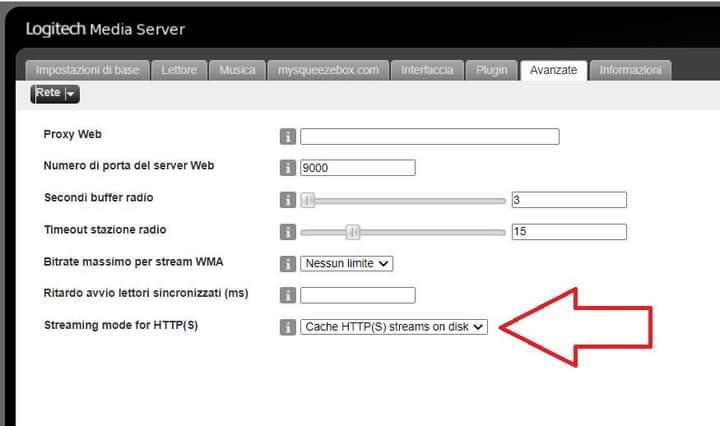Click the Numero di porta del server Web label
The height and width of the screenshot is (426, 720).
[x=129, y=166]
